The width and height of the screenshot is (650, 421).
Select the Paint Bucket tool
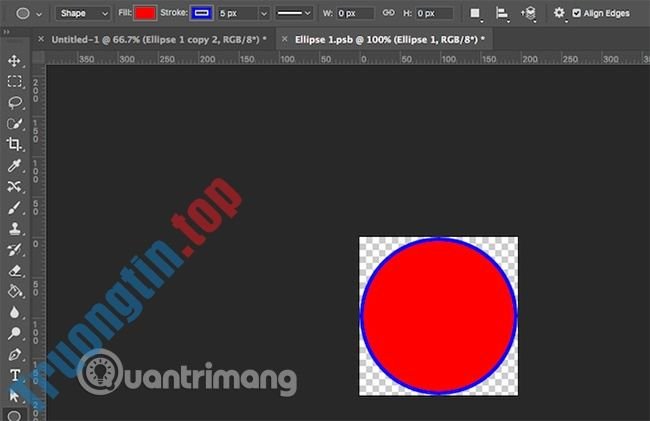point(15,291)
